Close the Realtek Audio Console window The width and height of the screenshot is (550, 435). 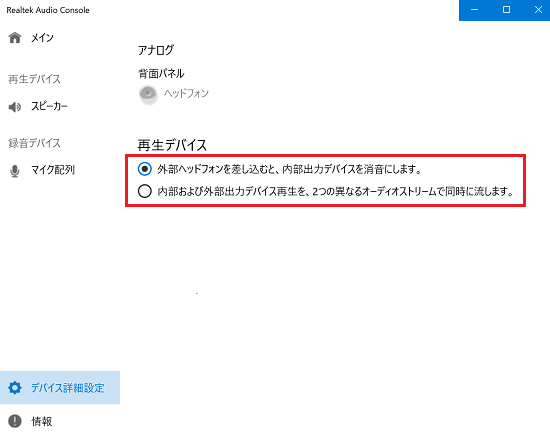[538, 10]
